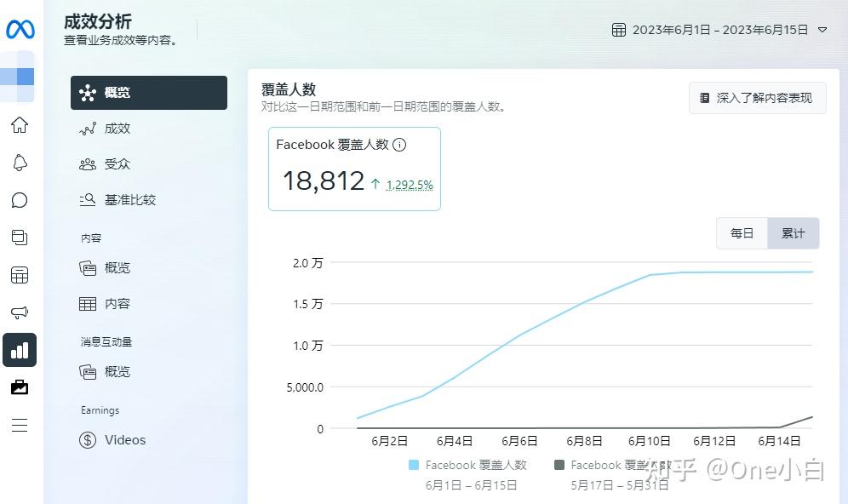Open inbox chat bubble icon
The image size is (848, 504).
click(20, 200)
